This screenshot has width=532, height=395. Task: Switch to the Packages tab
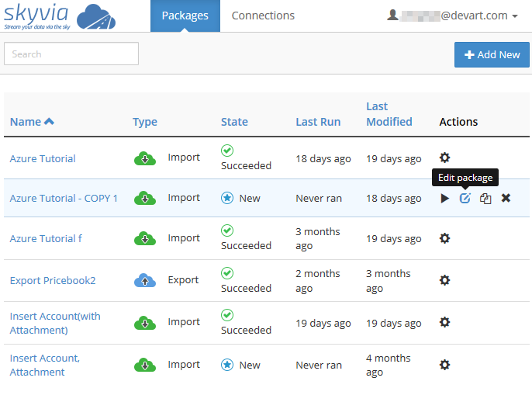pos(185,16)
